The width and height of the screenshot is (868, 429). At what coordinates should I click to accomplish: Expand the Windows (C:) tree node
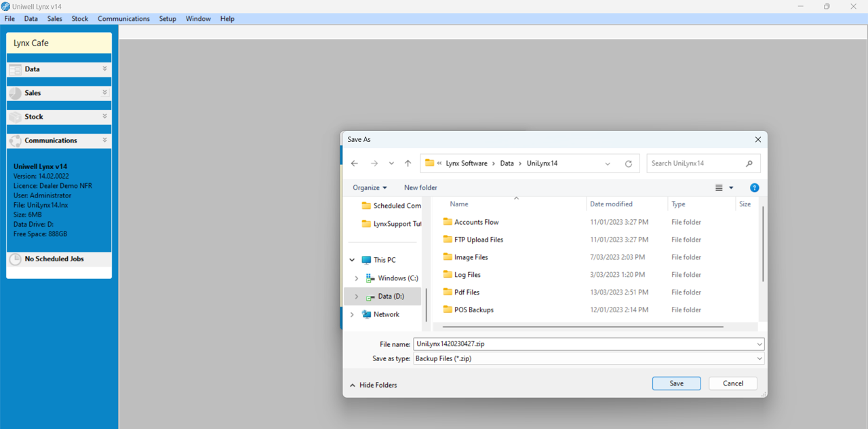357,278
